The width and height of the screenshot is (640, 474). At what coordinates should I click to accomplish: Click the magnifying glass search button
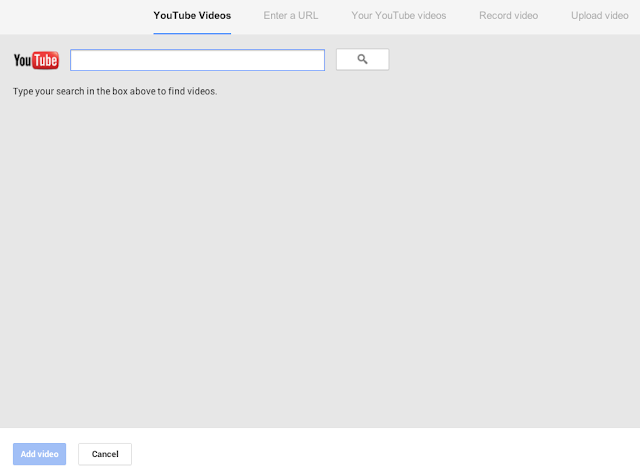pyautogui.click(x=362, y=60)
